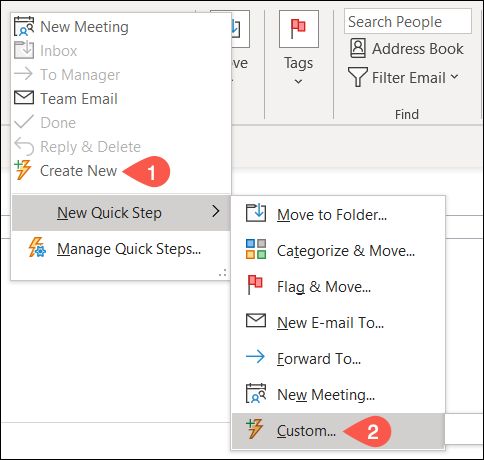Click the Address Book icon

pos(358,48)
